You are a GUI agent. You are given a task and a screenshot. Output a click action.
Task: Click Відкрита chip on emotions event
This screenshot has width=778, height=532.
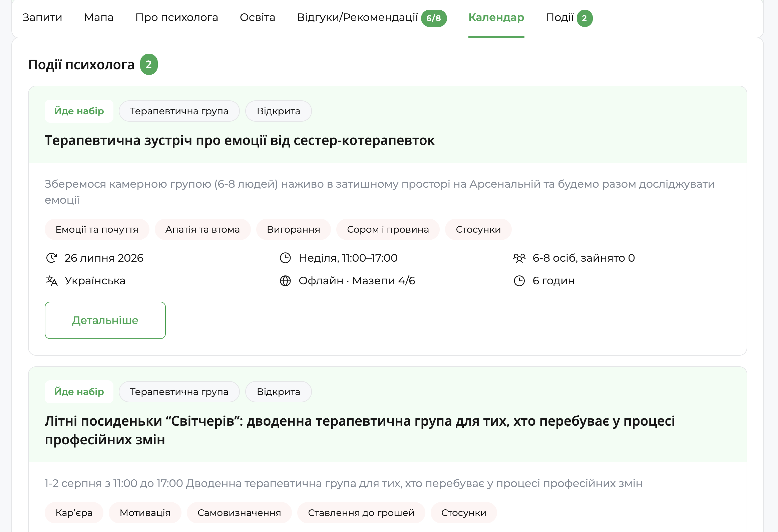279,111
